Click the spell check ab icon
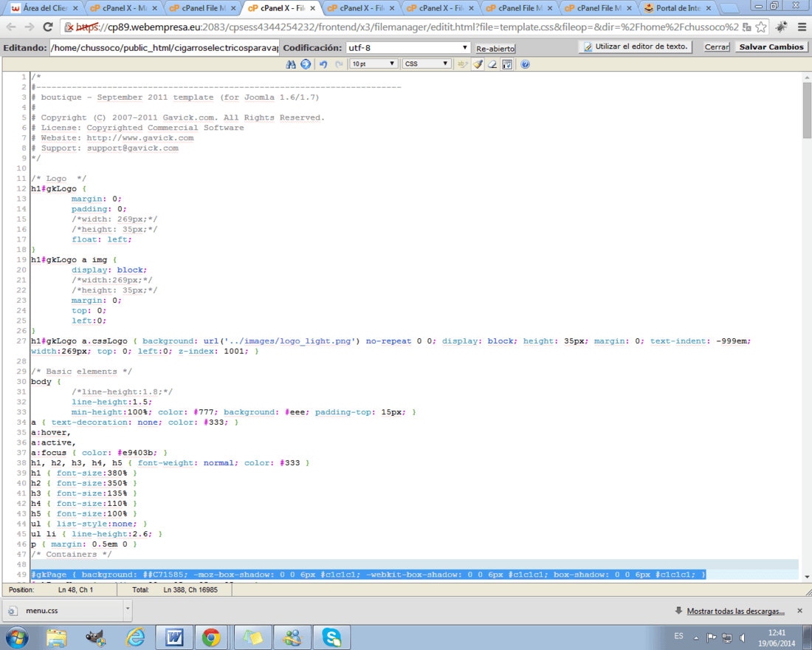Viewport: 812px width, 650px height. point(462,64)
